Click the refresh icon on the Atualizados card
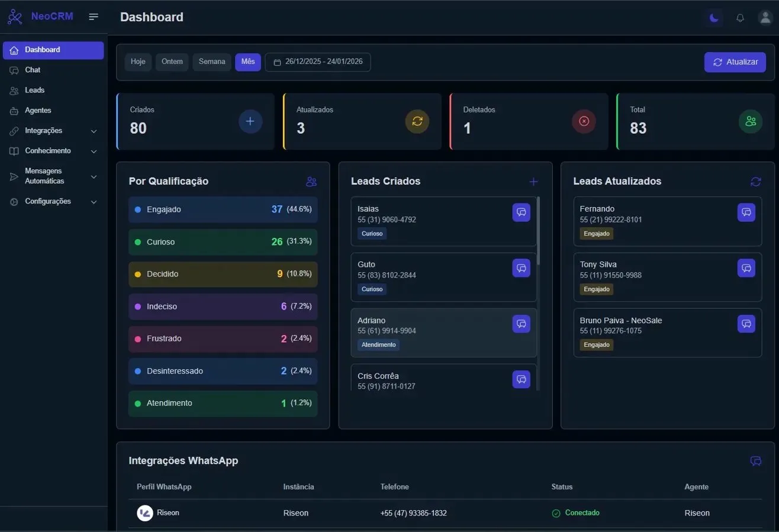 417,121
